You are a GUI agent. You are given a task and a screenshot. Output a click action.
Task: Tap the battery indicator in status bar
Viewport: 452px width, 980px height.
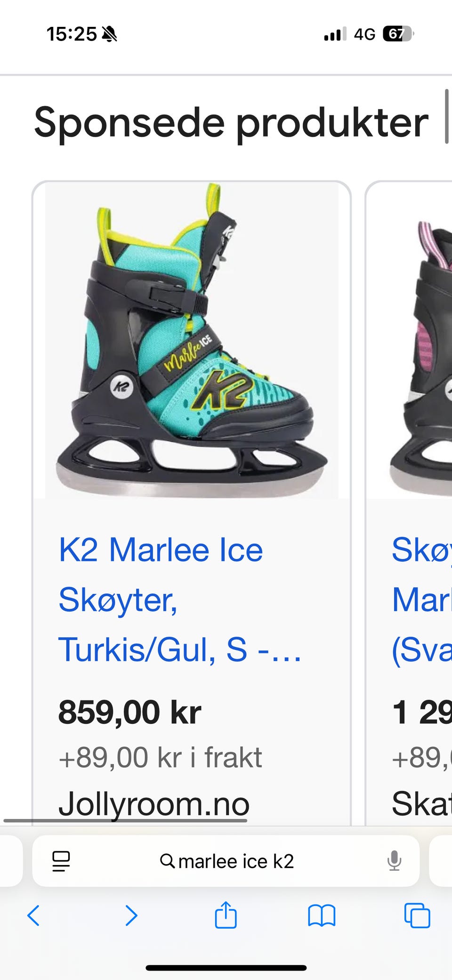pyautogui.click(x=398, y=34)
